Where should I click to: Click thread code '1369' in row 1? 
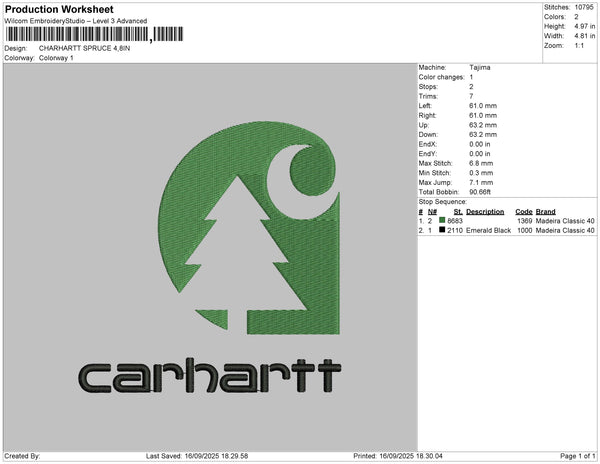pos(525,221)
